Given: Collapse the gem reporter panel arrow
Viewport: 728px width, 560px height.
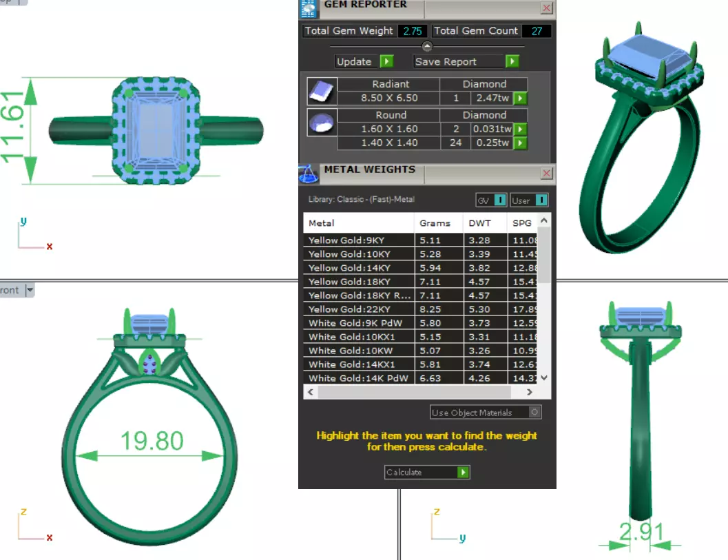Looking at the screenshot, I should pyautogui.click(x=427, y=46).
